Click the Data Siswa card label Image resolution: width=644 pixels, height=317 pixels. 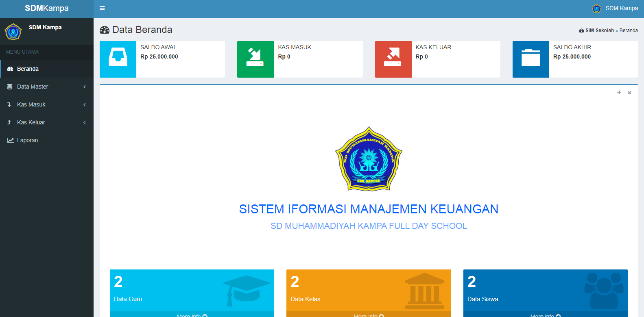[x=483, y=299]
